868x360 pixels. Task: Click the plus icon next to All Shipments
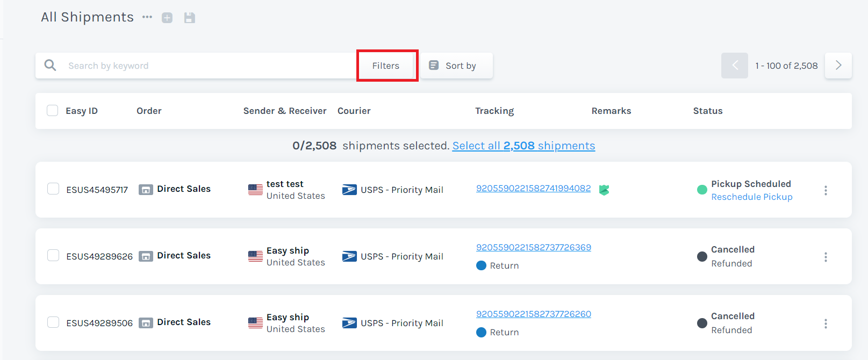tap(167, 18)
